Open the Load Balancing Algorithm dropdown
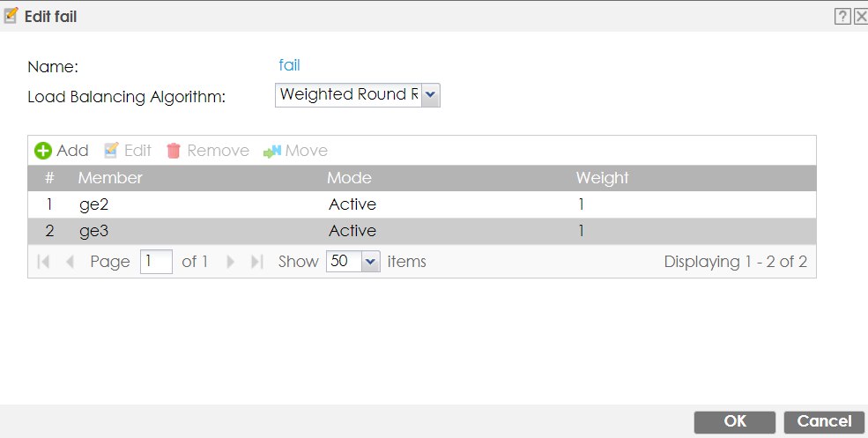Image resolution: width=868 pixels, height=438 pixels. coord(430,95)
